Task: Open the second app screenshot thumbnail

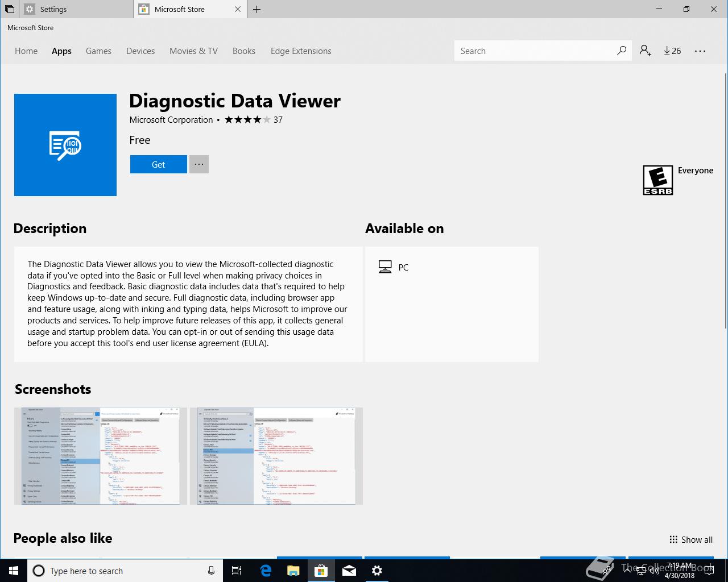Action: [276, 456]
